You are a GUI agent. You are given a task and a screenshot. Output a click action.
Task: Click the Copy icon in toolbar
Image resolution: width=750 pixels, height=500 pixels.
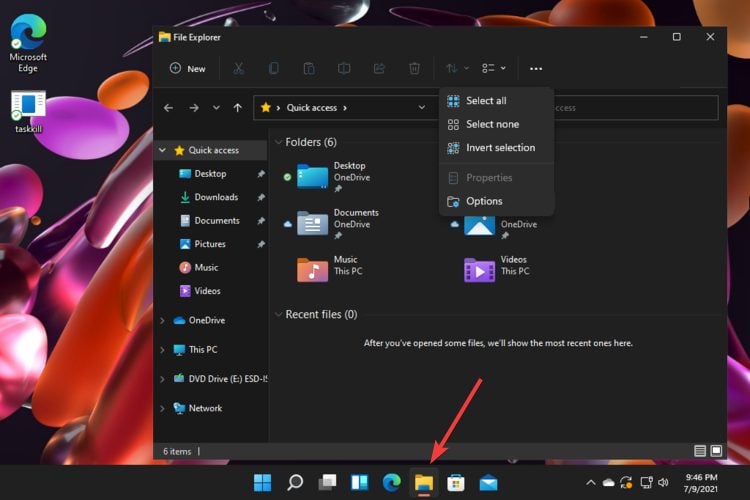tap(273, 68)
